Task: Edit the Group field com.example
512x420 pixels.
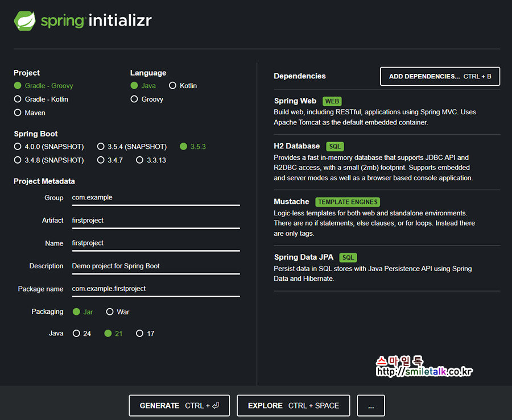Action: [x=156, y=198]
